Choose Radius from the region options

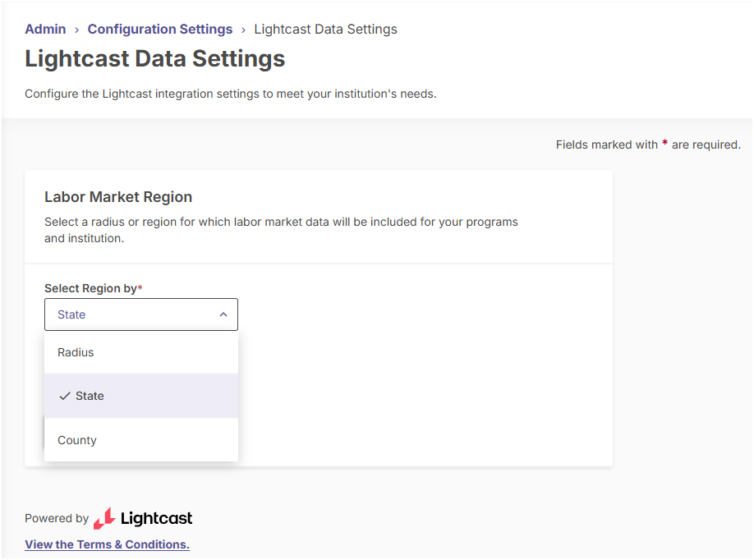141,352
